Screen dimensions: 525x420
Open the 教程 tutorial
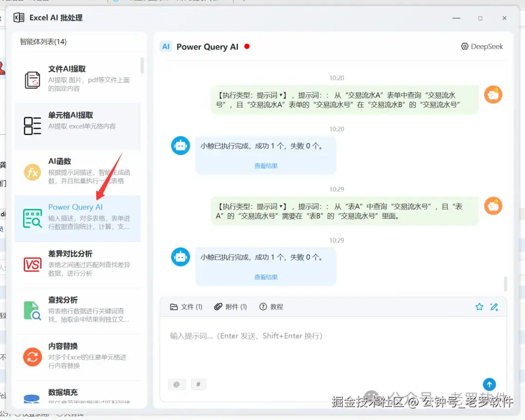coord(271,307)
